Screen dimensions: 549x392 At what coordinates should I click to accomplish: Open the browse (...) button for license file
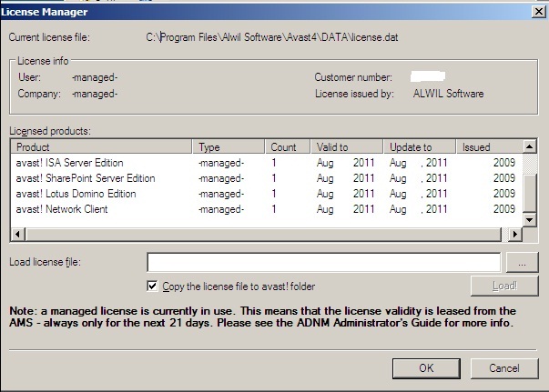522,262
